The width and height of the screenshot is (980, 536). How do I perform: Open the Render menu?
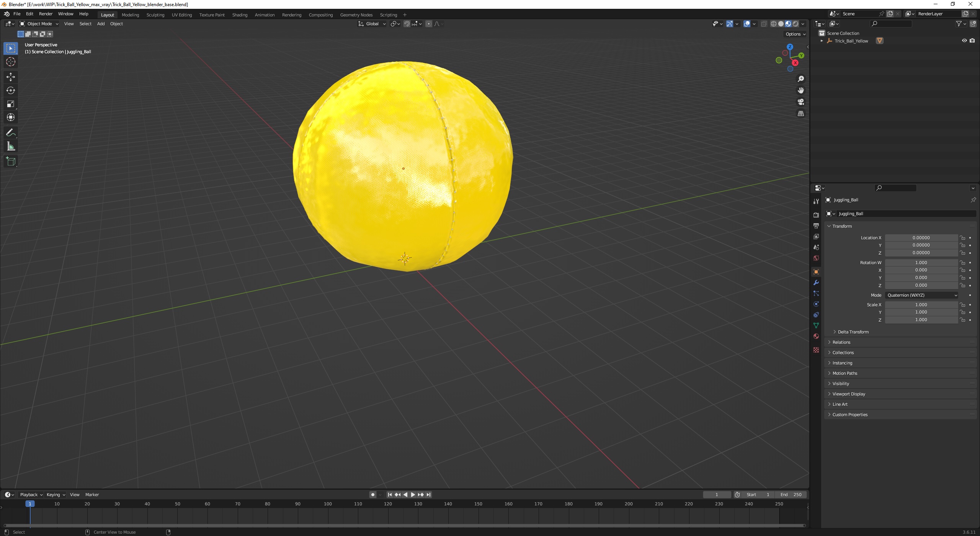click(x=46, y=14)
